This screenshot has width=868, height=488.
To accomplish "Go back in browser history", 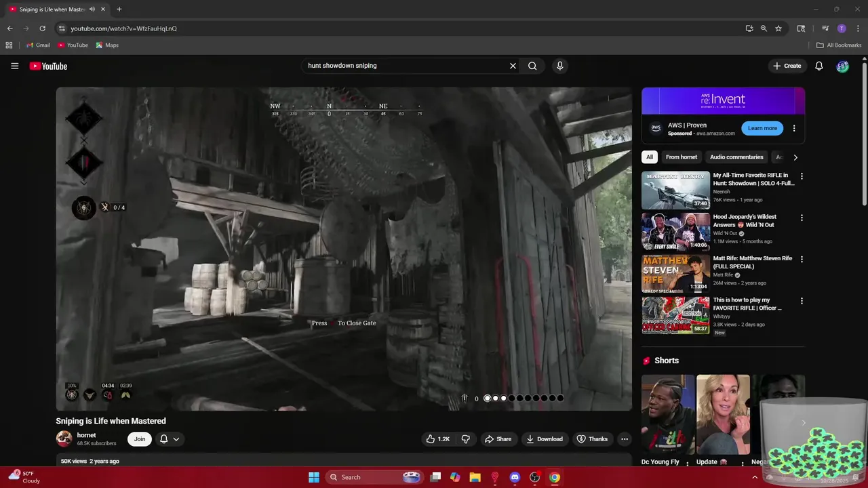I will [9, 28].
